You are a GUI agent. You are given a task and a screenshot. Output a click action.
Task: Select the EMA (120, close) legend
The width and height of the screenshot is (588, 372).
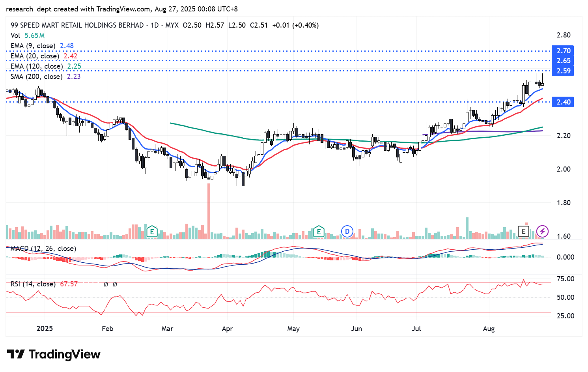click(46, 66)
